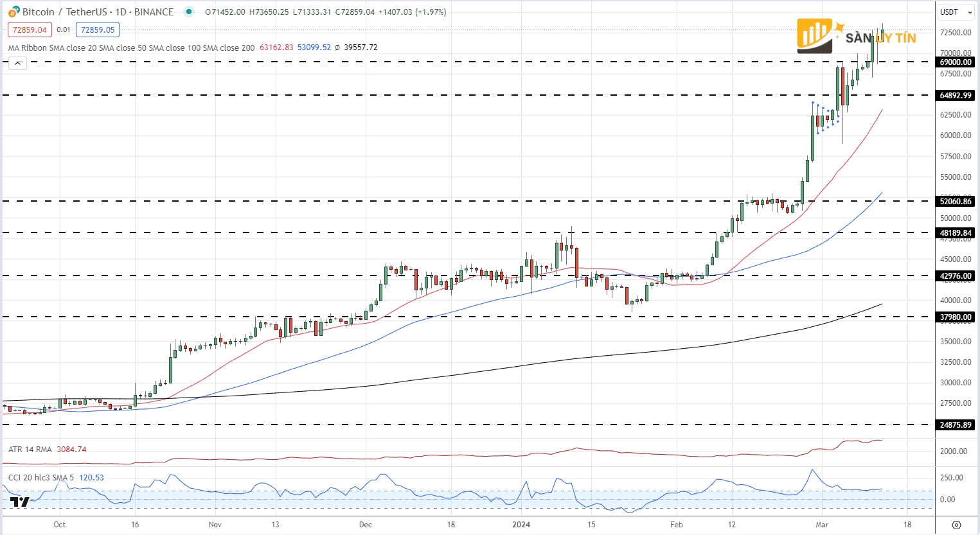Click the 42976.00 horizontal line price label
The width and height of the screenshot is (980, 535).
(x=956, y=276)
